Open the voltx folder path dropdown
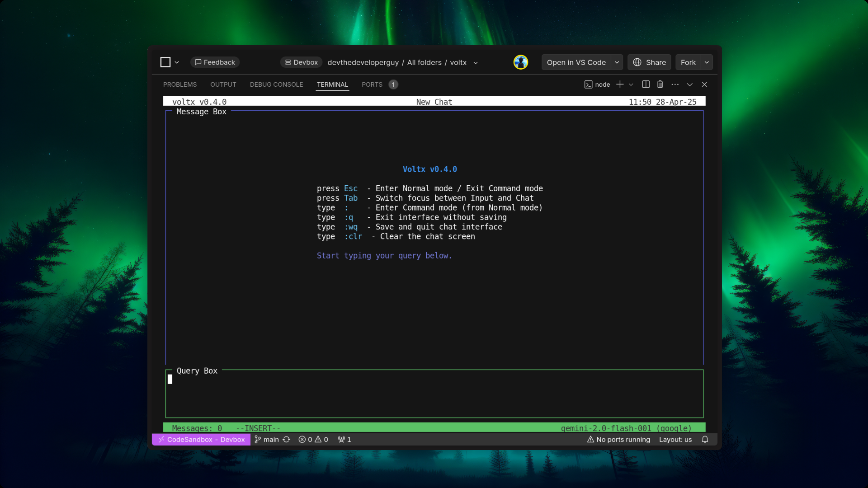The height and width of the screenshot is (488, 868). tap(475, 63)
